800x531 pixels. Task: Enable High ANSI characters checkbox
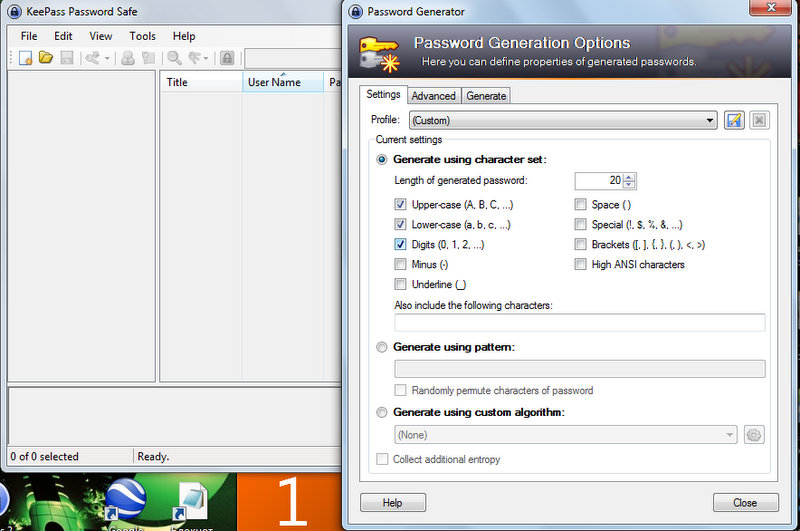pos(581,264)
